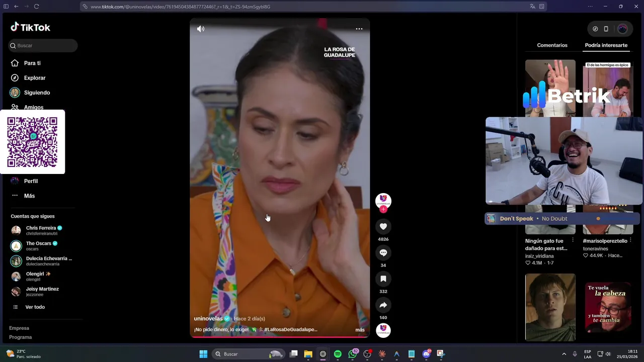Viewport: 644px width, 362px height.
Task: Open File Explorer from the taskbar
Action: (308, 354)
